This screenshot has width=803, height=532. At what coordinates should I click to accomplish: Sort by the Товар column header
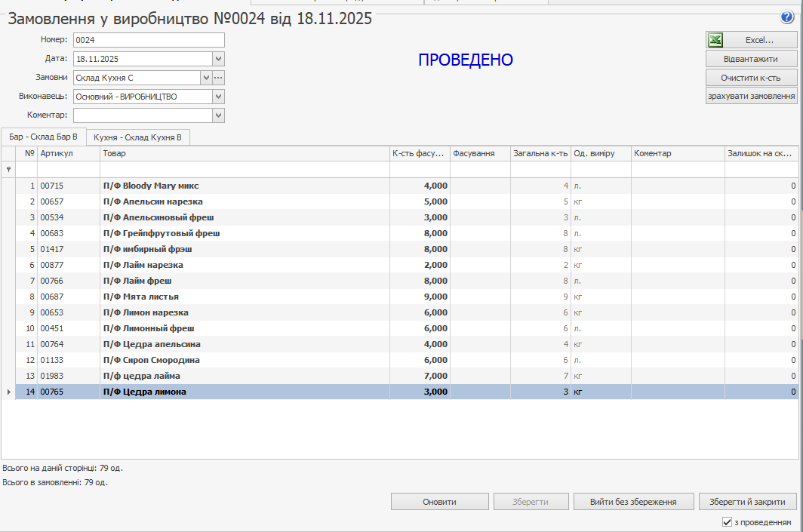click(245, 153)
